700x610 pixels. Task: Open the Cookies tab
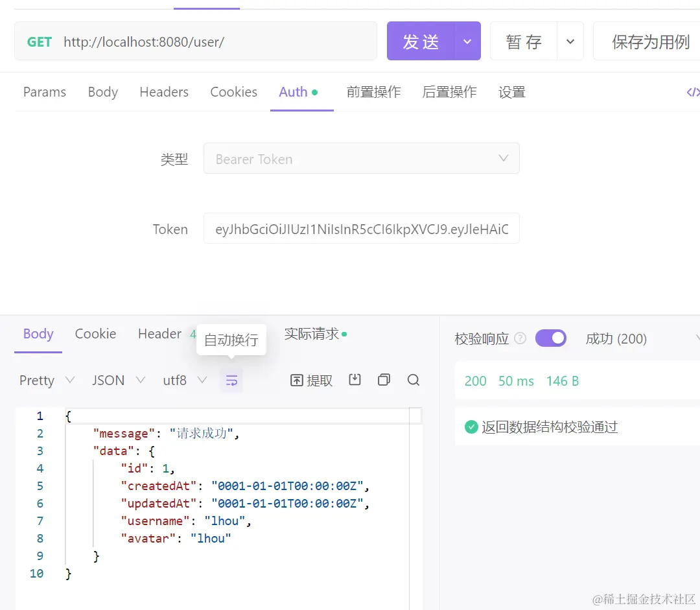coord(233,92)
